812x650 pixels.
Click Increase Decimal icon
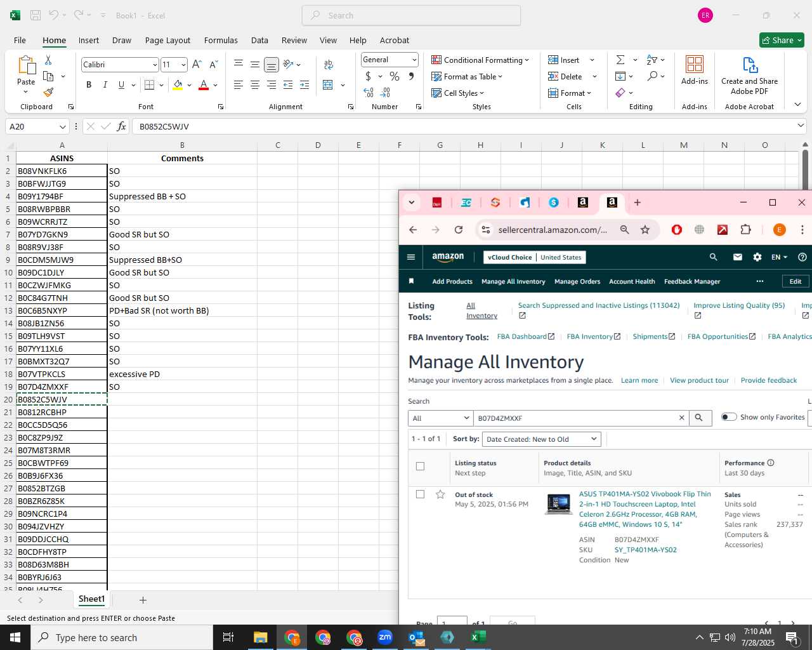369,92
